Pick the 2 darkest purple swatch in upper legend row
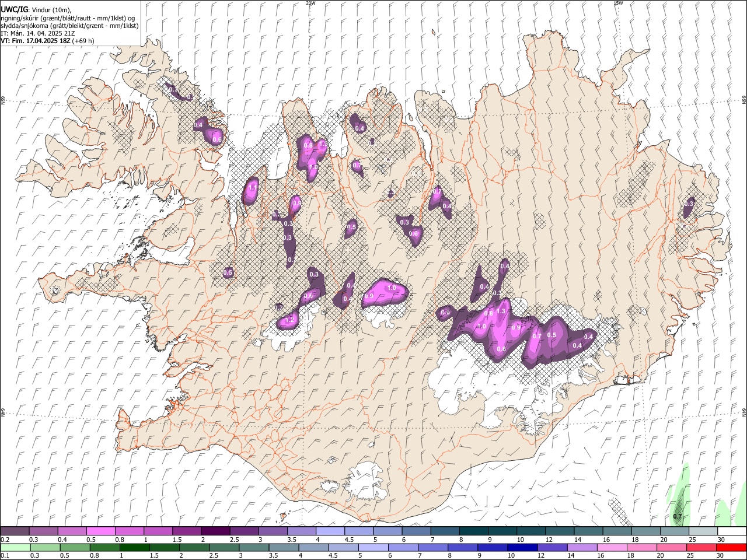Screen dimensions: 747x560 (x=215, y=531)
